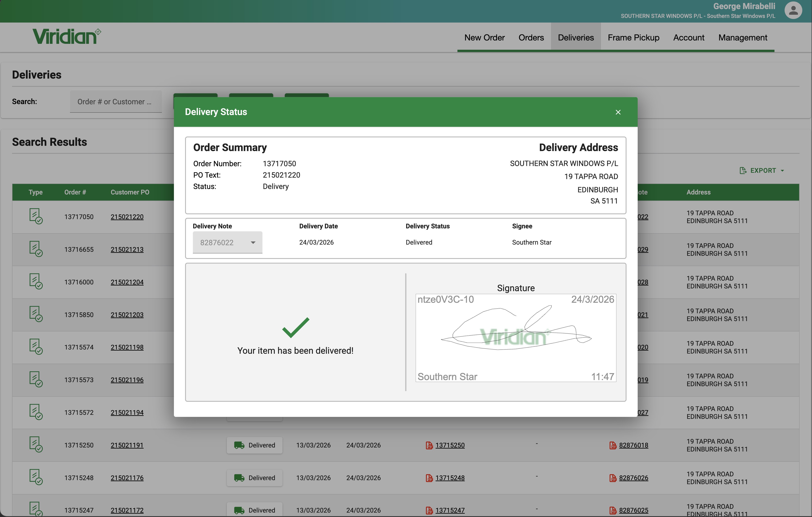Viewport: 812px width, 517px height.
Task: Click order number 13716655 in the table
Action: [x=79, y=249]
